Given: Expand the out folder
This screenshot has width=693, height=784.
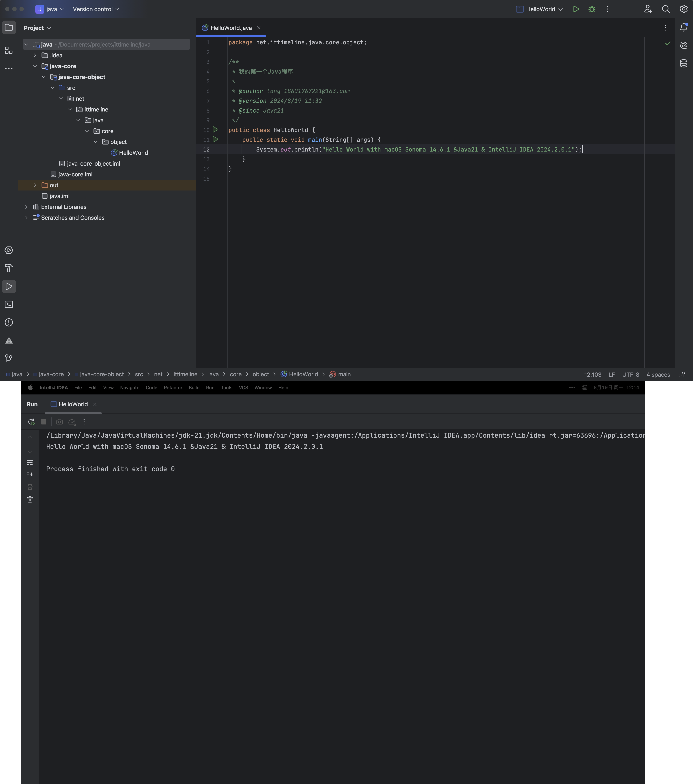Looking at the screenshot, I should pos(35,185).
